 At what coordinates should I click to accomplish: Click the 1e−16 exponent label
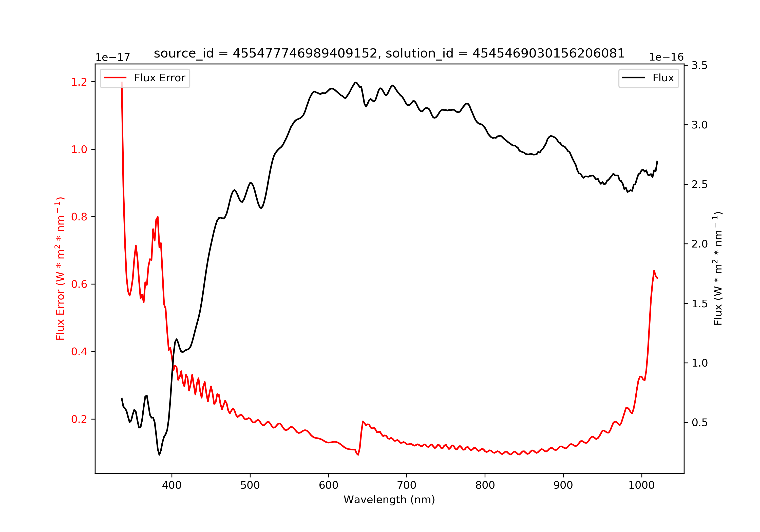click(x=666, y=57)
